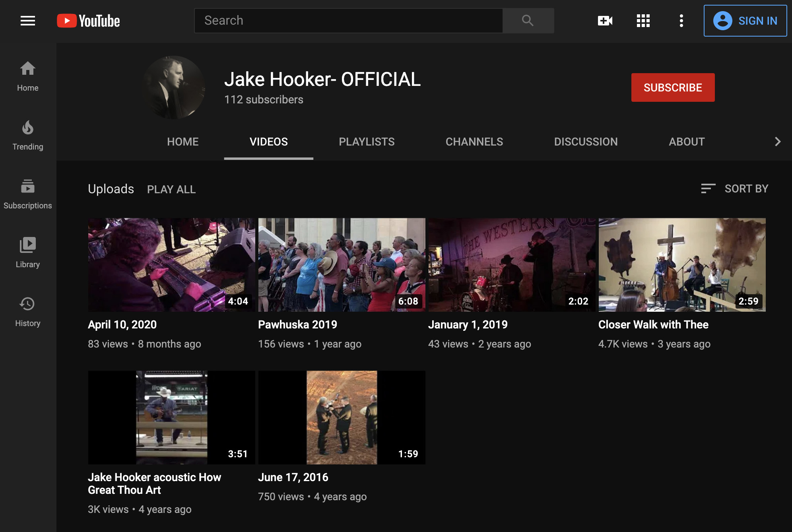The height and width of the screenshot is (532, 792).
Task: Click the search magnifier button
Action: [528, 21]
